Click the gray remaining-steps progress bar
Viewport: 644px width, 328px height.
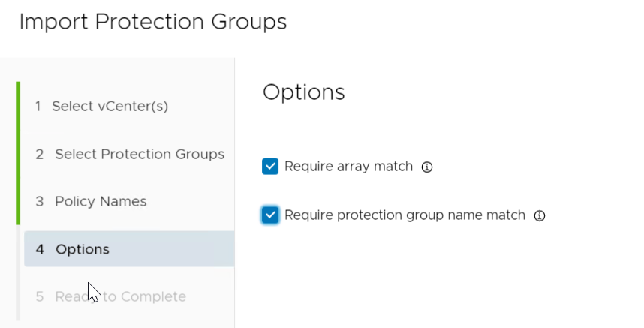click(x=18, y=272)
